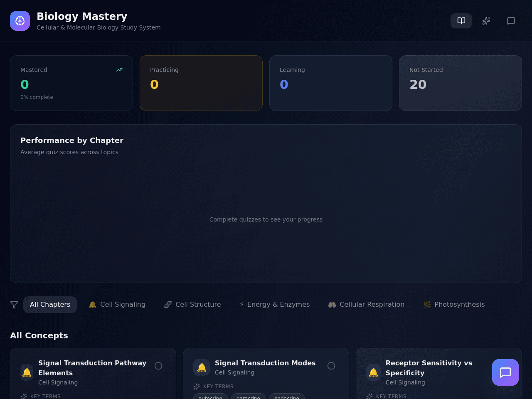Click the Not Started count 20
This screenshot has height=399, width=532.
click(418, 84)
